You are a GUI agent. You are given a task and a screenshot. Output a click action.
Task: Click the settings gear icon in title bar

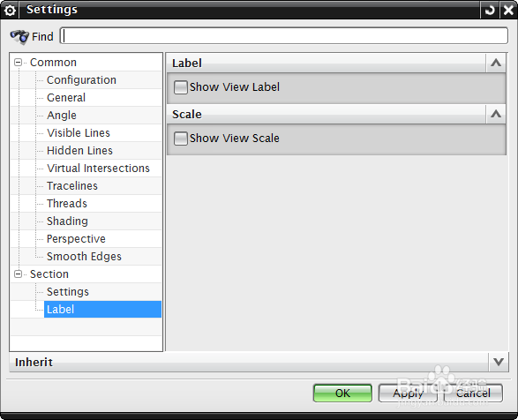10,10
